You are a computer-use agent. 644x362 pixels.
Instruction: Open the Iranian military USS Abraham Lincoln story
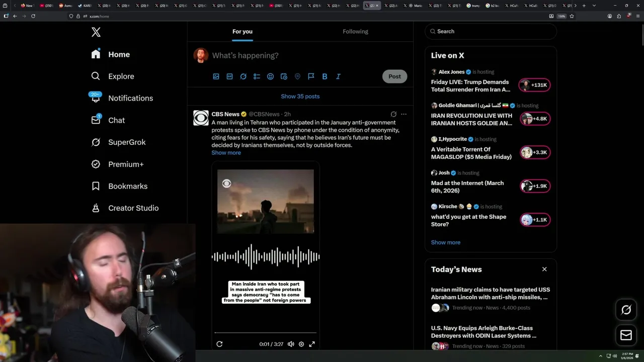click(491, 294)
